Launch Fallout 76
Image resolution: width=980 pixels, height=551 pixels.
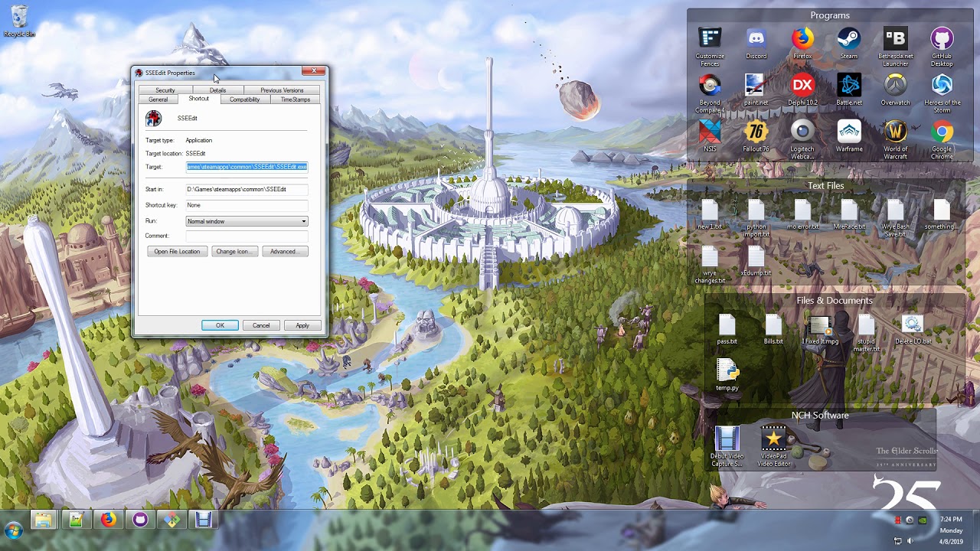pyautogui.click(x=756, y=136)
